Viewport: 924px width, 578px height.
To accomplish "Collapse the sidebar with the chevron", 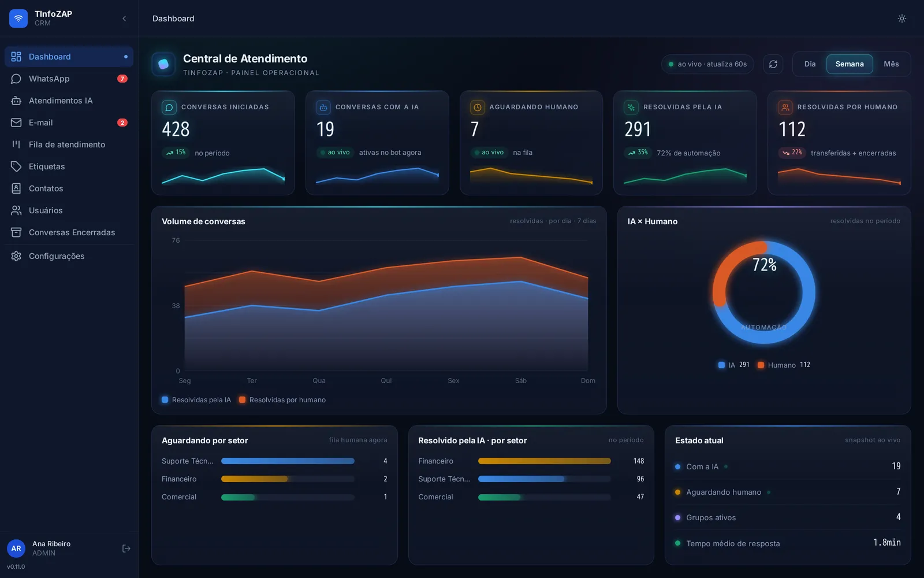I will pyautogui.click(x=124, y=18).
